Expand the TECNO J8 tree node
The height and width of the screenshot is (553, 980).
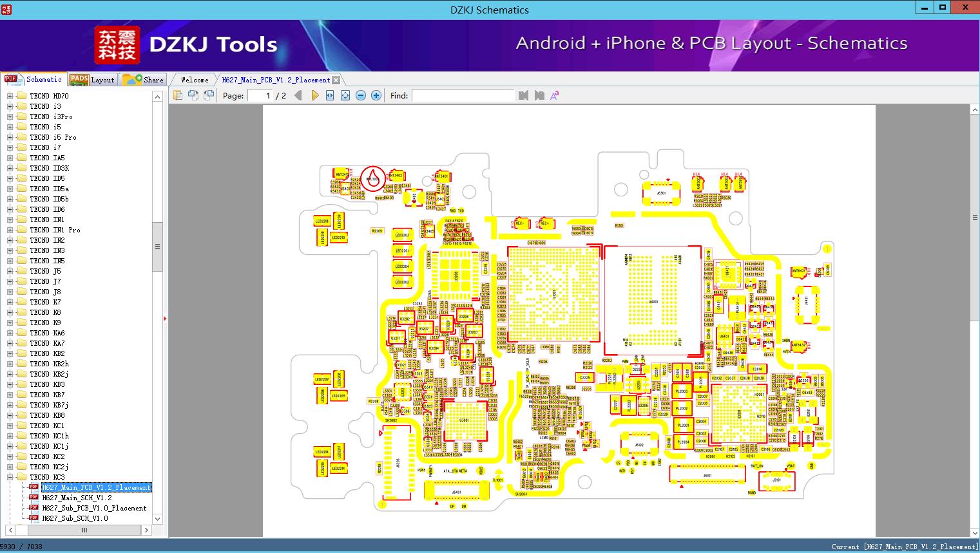(10, 292)
